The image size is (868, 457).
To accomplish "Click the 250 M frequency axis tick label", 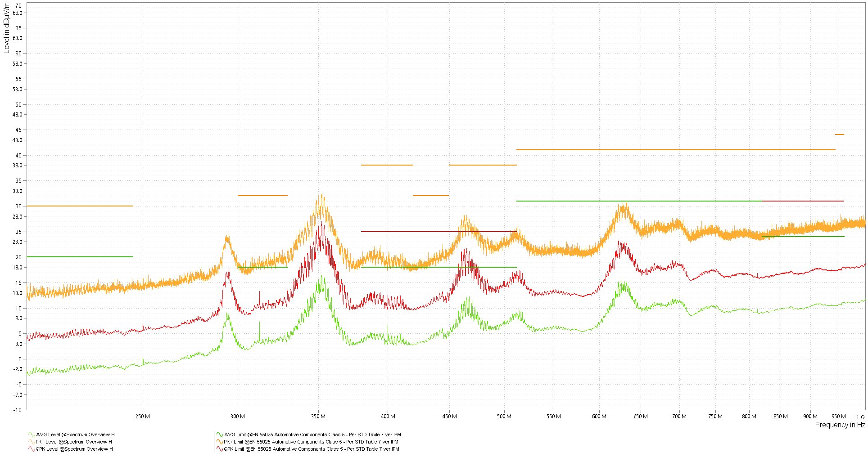I will point(143,417).
